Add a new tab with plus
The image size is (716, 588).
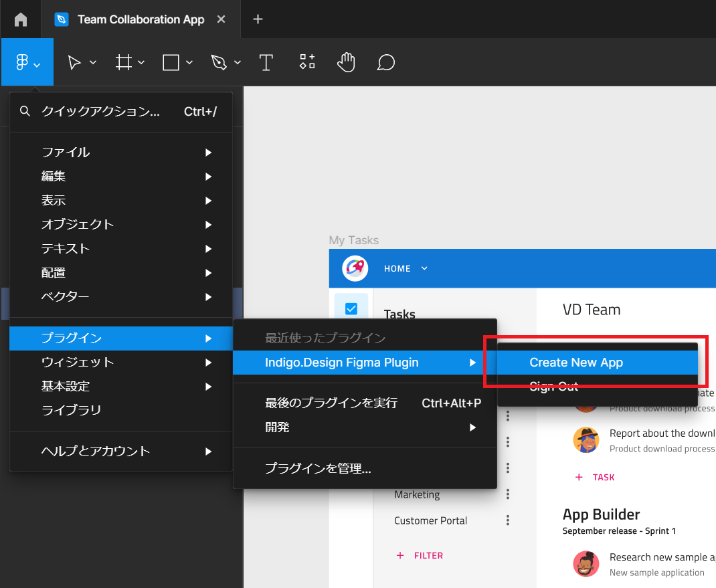pos(258,19)
